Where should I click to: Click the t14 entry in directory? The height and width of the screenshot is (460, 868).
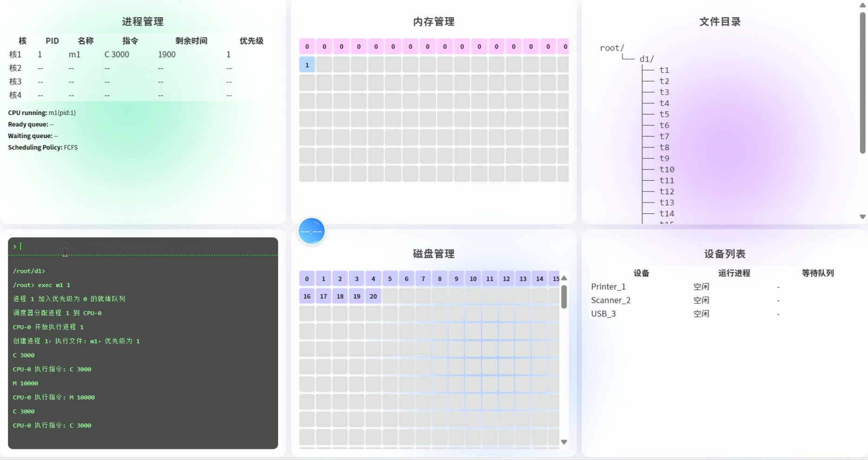click(x=666, y=214)
